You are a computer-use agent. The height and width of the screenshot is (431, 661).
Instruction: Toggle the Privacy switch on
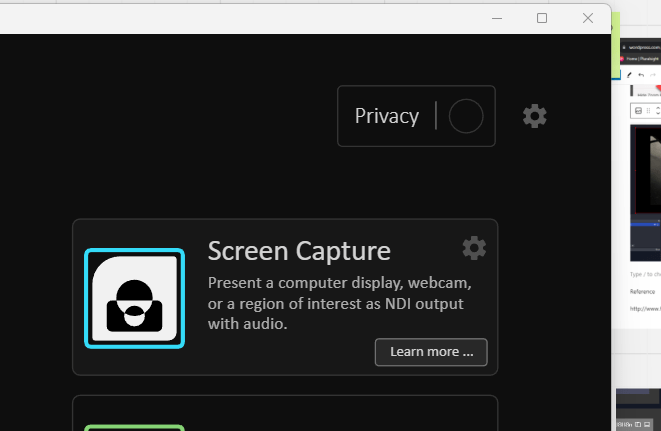pos(466,116)
